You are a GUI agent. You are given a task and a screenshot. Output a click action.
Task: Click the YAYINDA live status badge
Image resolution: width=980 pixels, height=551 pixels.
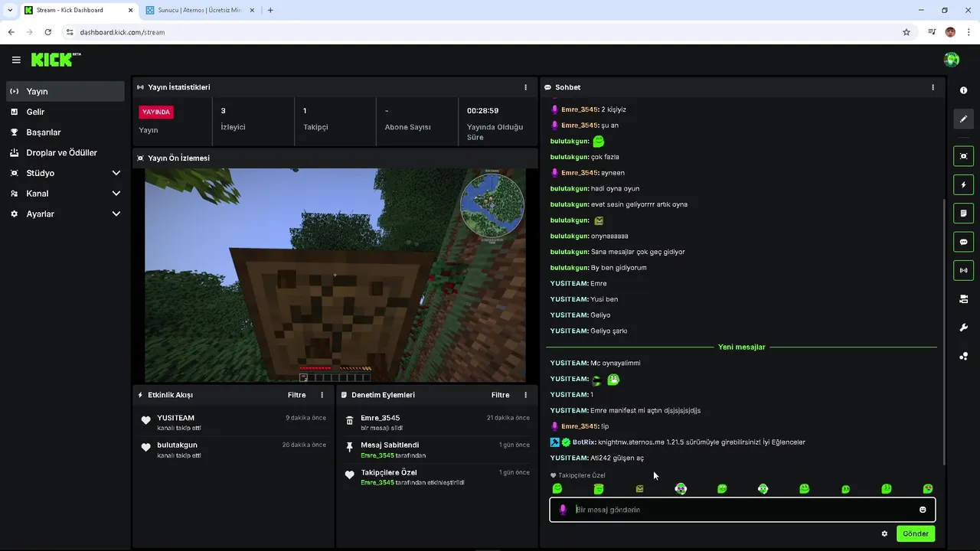coord(156,112)
